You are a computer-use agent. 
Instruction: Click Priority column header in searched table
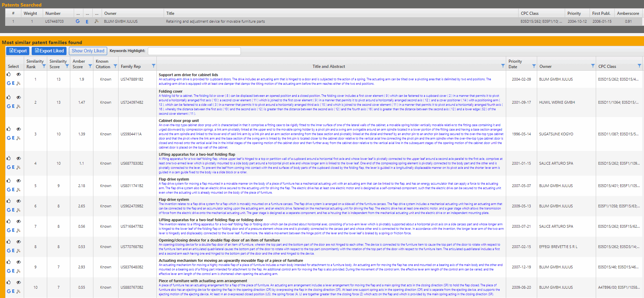[x=574, y=13]
